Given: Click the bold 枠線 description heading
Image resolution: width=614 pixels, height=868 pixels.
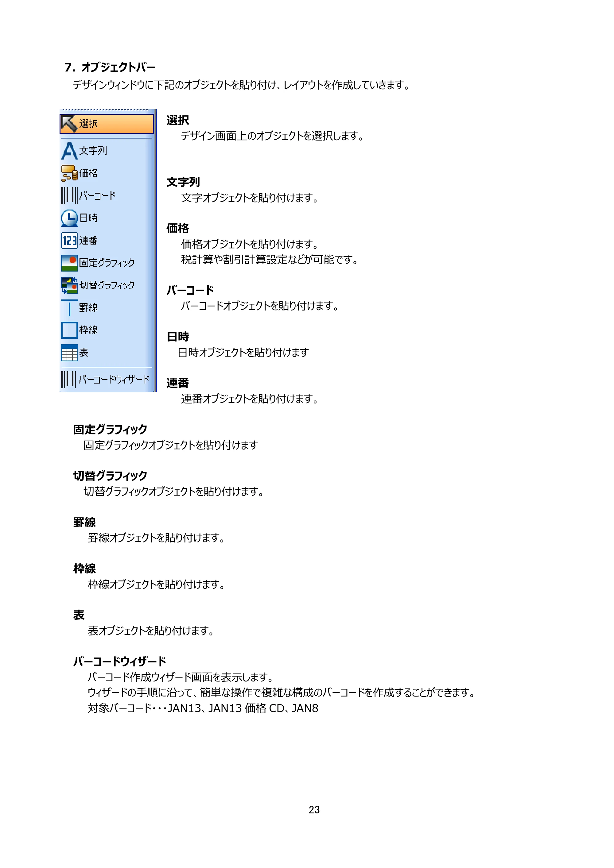Looking at the screenshot, I should (x=84, y=569).
